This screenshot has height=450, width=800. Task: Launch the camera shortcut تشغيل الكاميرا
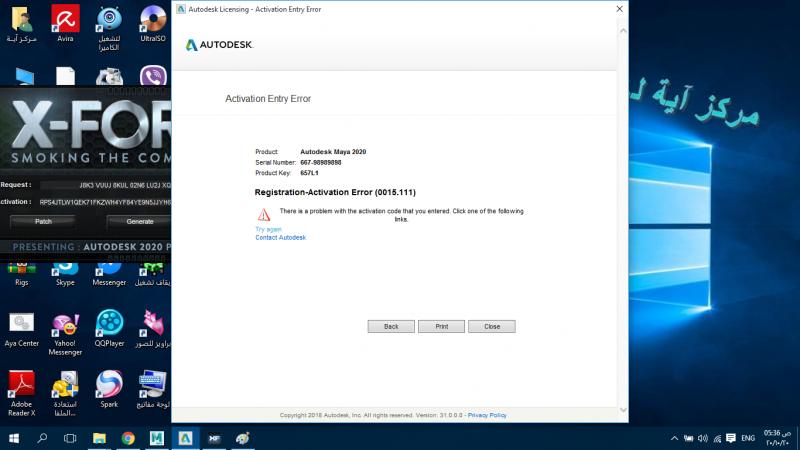[109, 28]
